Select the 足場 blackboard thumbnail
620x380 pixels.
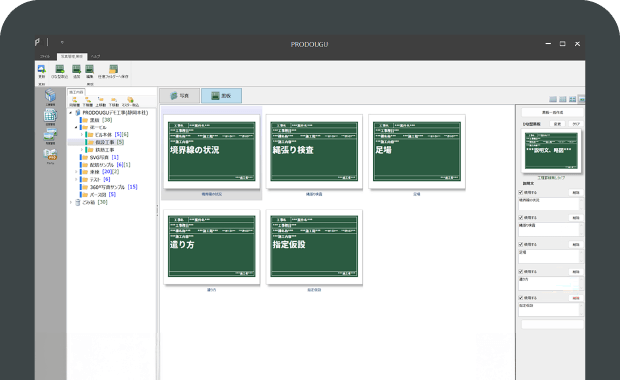coord(417,151)
